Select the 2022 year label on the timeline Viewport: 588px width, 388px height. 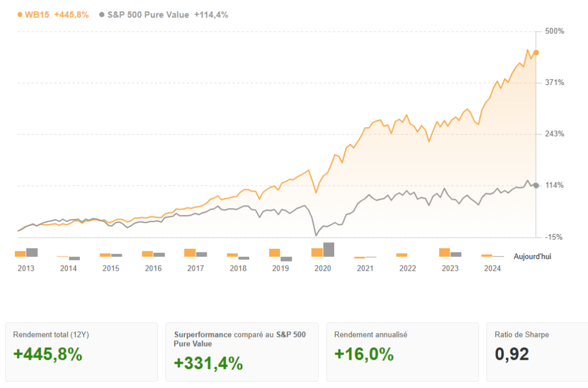click(x=408, y=268)
